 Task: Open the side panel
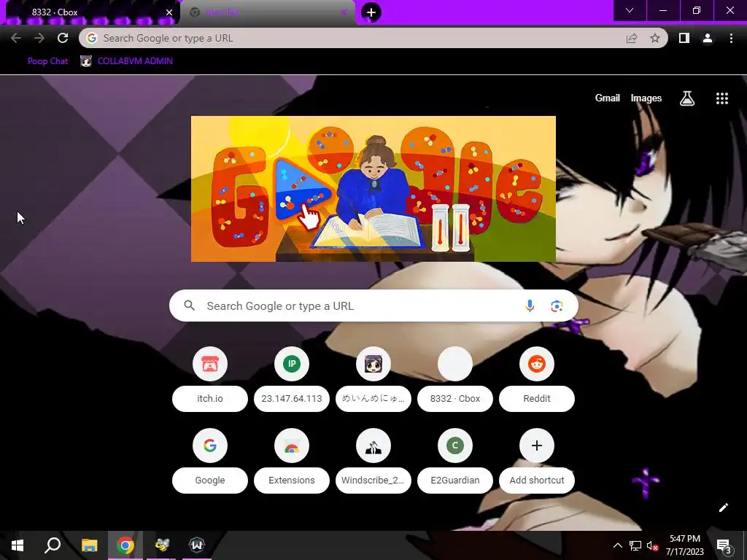coord(684,38)
